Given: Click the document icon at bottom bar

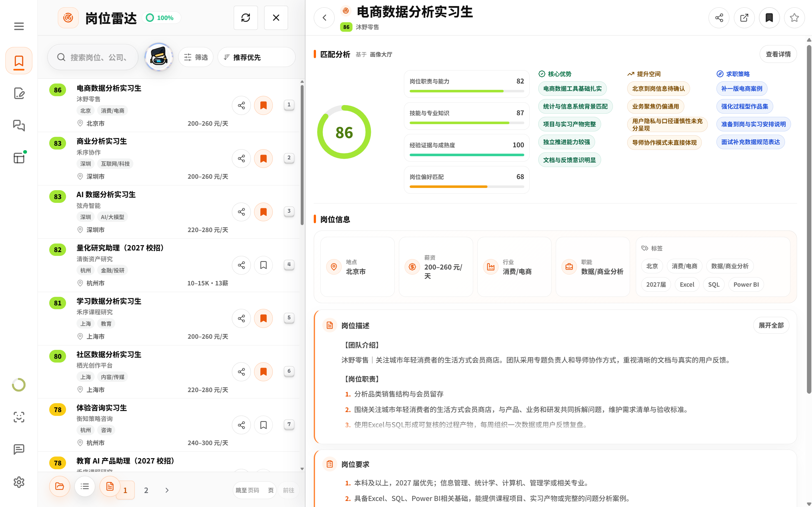Looking at the screenshot, I should click(x=110, y=486).
